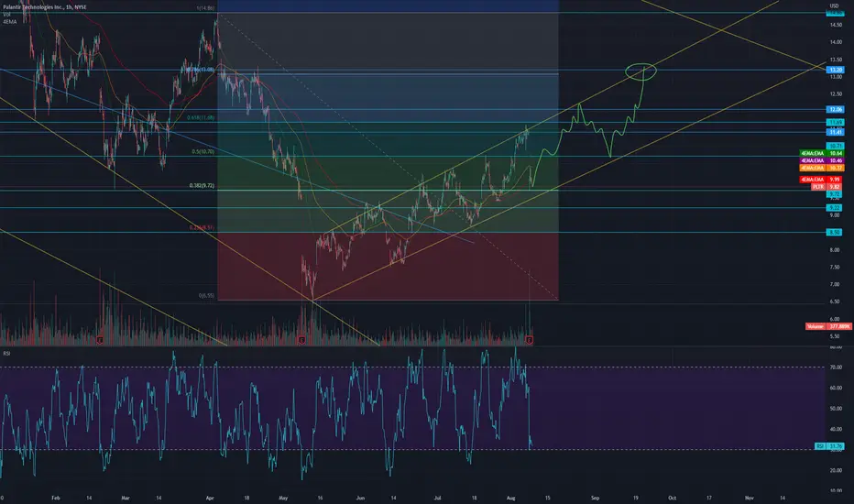Click the 8.50 price level label
This screenshot has height=504, width=854.
(x=835, y=232)
